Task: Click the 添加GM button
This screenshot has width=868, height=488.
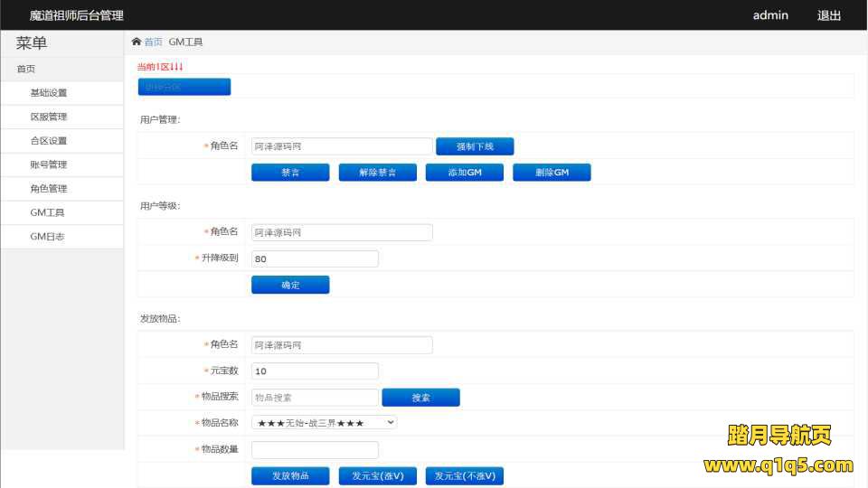Action: click(x=464, y=173)
